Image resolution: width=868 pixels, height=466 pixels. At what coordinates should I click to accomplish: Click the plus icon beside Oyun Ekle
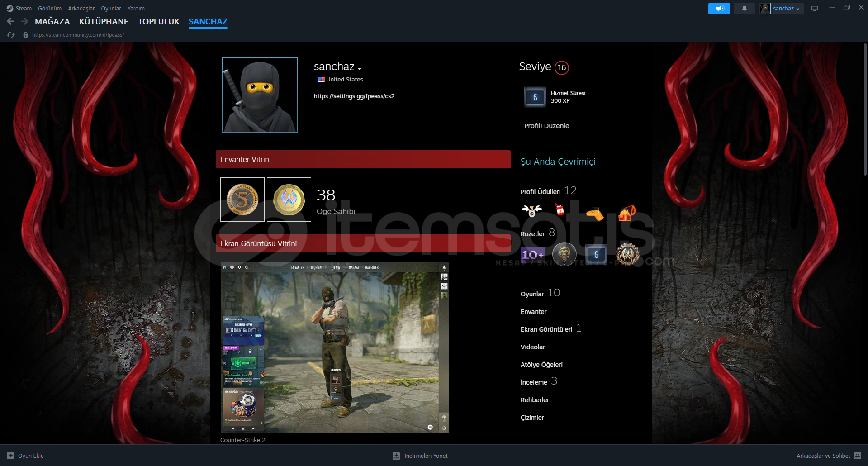pos(11,456)
